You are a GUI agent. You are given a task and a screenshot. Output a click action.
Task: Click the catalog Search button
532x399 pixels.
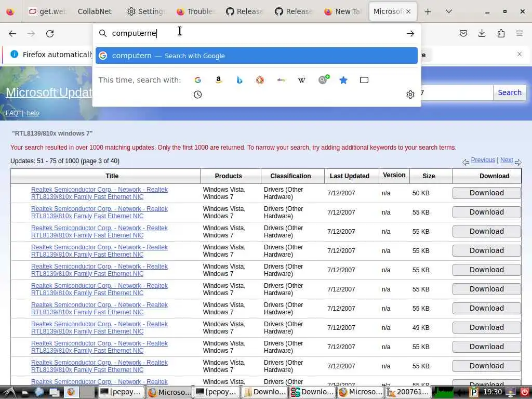tap(510, 92)
